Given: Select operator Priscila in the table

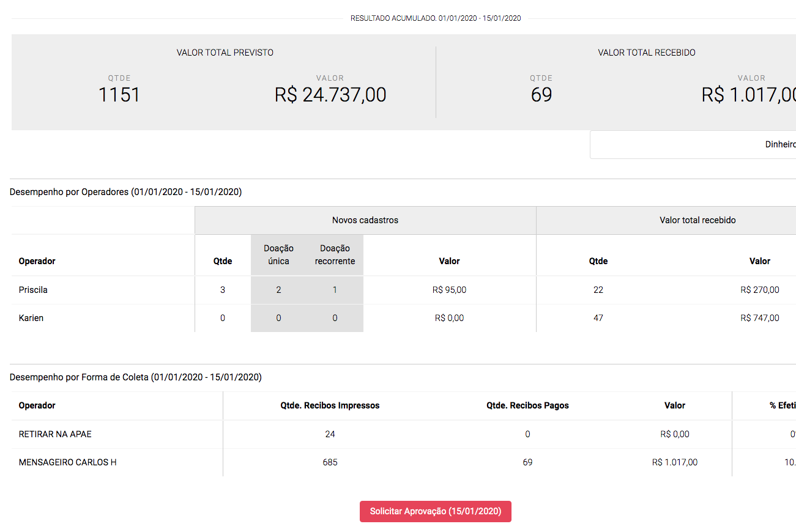Looking at the screenshot, I should click(33, 290).
